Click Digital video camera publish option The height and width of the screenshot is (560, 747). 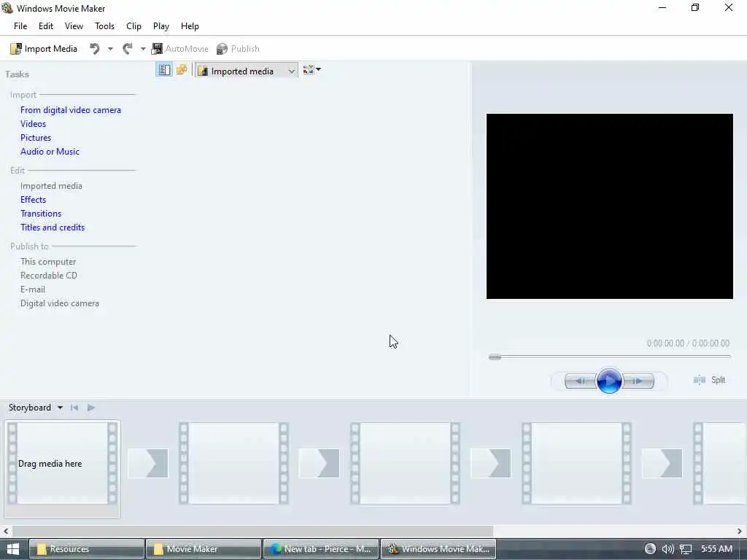click(60, 303)
